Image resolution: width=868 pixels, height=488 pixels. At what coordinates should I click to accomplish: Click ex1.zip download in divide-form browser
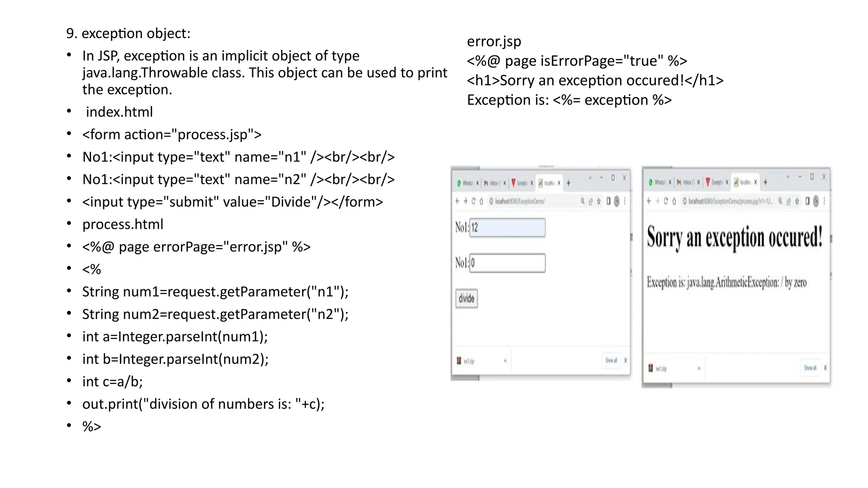tap(466, 361)
